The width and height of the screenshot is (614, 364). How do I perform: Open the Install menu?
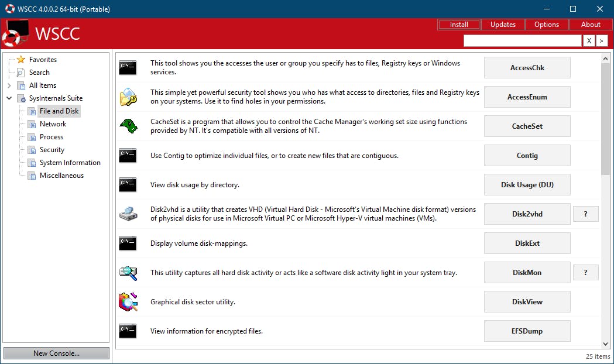pos(459,25)
